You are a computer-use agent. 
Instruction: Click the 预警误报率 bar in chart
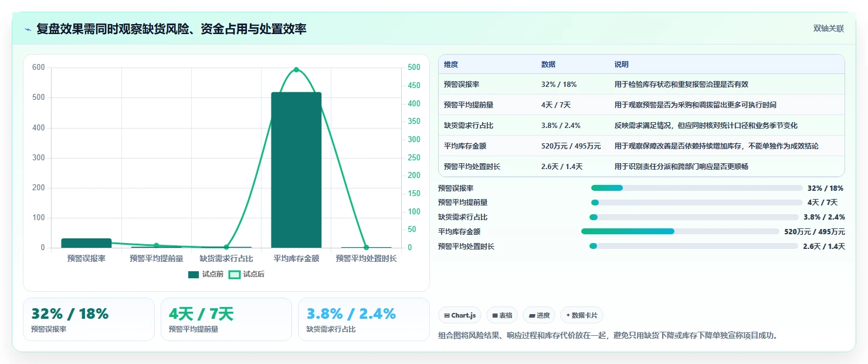click(x=86, y=243)
